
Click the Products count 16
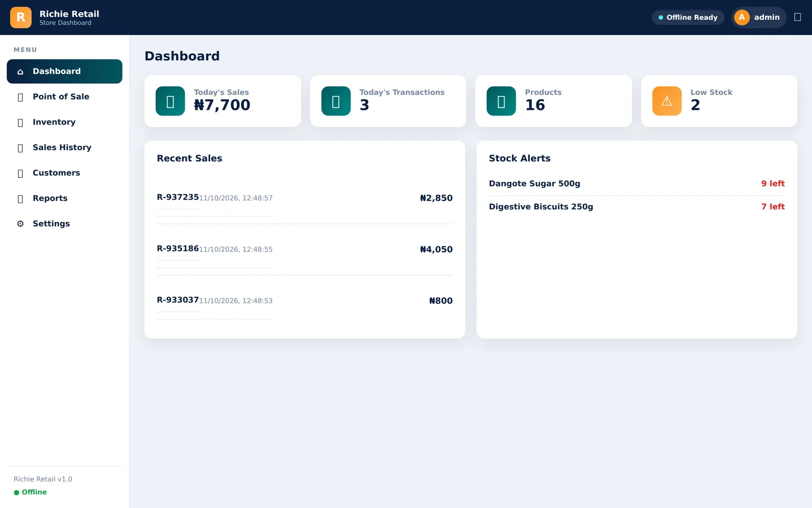tap(535, 105)
